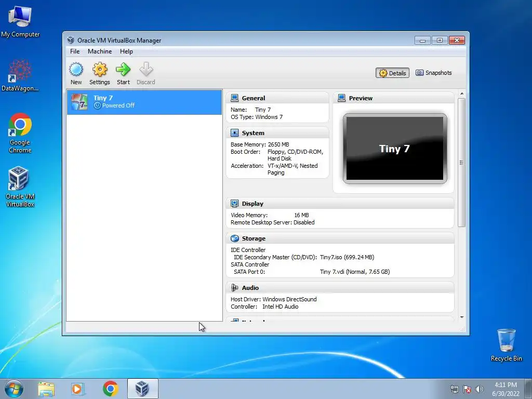Click the IDE Controller label
This screenshot has width=532, height=399.
coord(248,250)
